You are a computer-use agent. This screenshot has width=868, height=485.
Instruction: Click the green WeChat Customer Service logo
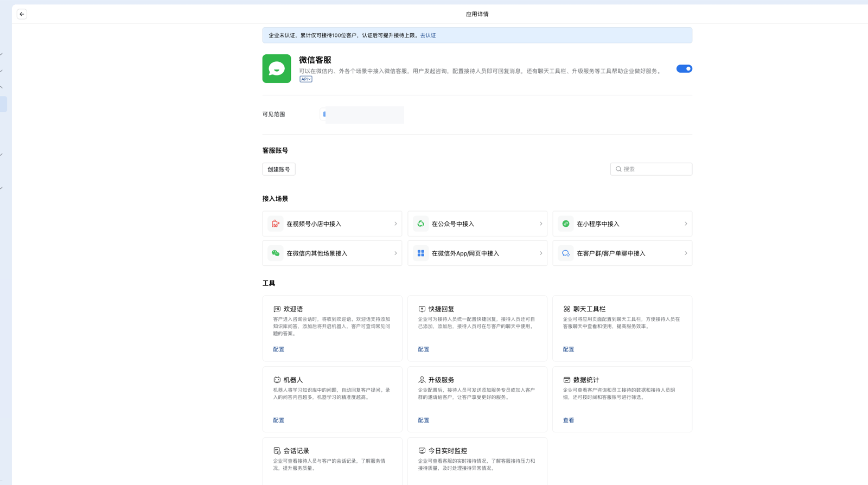277,68
